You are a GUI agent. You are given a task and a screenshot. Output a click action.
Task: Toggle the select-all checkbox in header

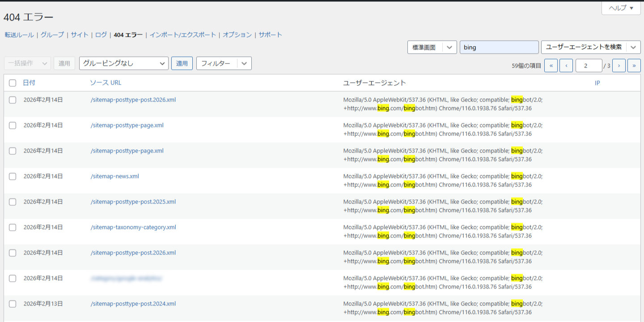(13, 83)
